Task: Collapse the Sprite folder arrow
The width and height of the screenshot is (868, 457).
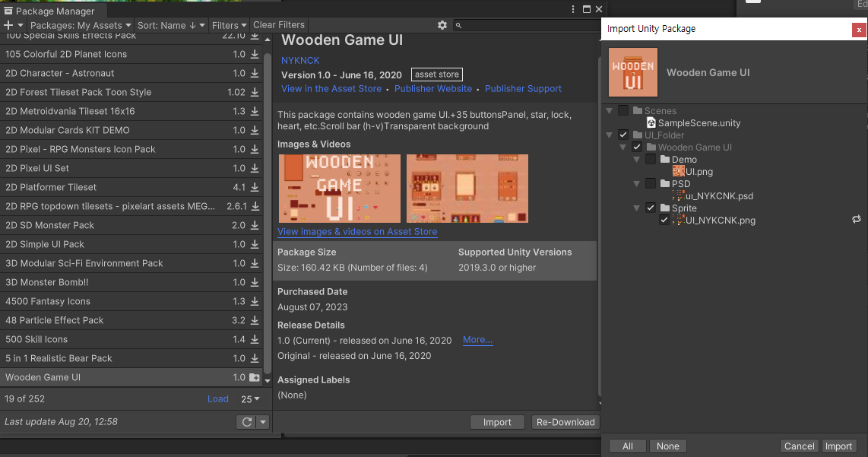Action: pos(637,208)
